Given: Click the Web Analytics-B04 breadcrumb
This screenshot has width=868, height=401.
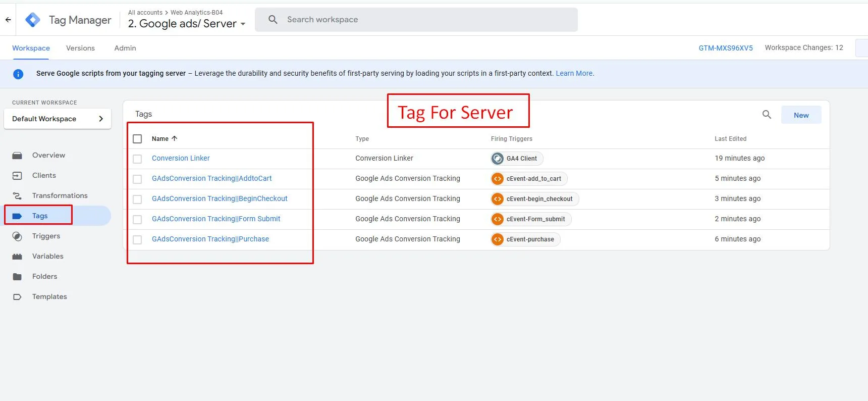Looking at the screenshot, I should pos(196,13).
